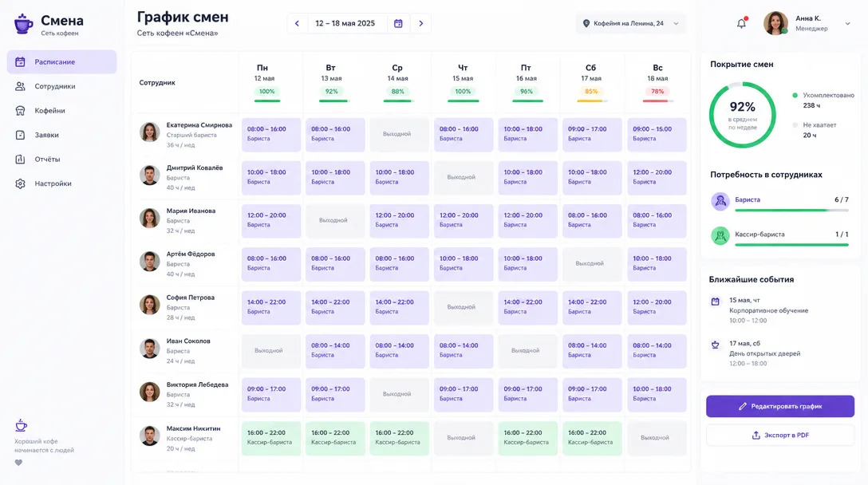Open the calendar date picker icon
The width and height of the screenshot is (868, 485).
tap(398, 23)
